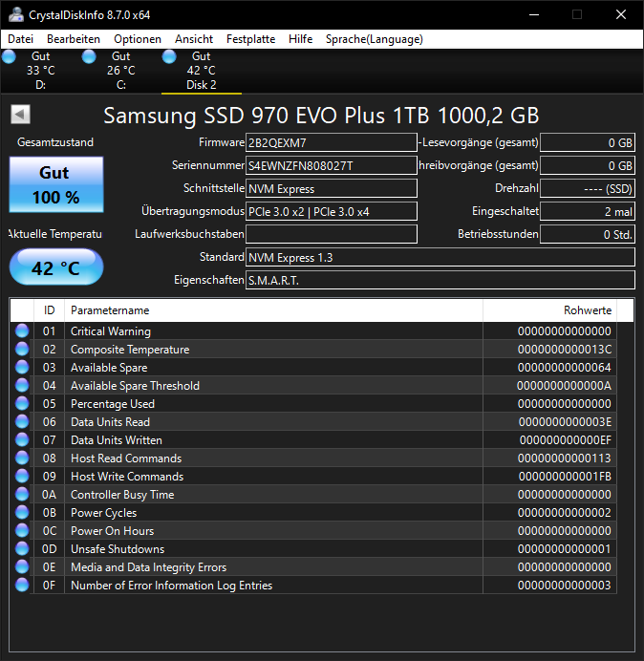
Task: Select disk C: status orb at 26 °C
Action: click(89, 56)
